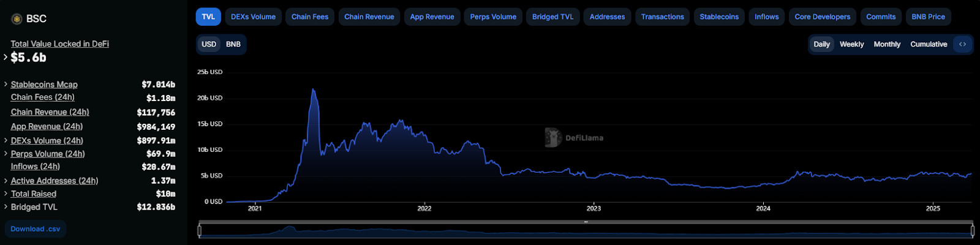Enable the Transactions chart toggle
Viewport: 980px width, 245px height.
663,17
